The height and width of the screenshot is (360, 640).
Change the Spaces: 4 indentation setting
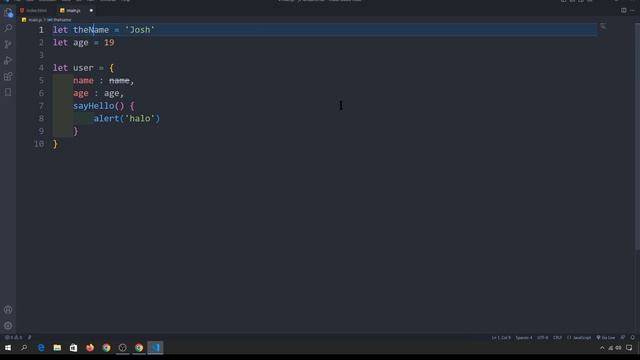[x=524, y=338]
